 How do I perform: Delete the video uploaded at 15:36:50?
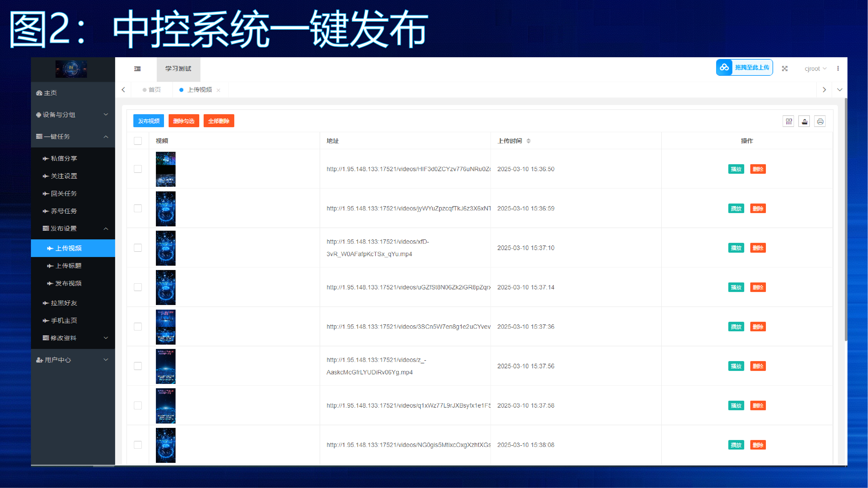point(758,169)
